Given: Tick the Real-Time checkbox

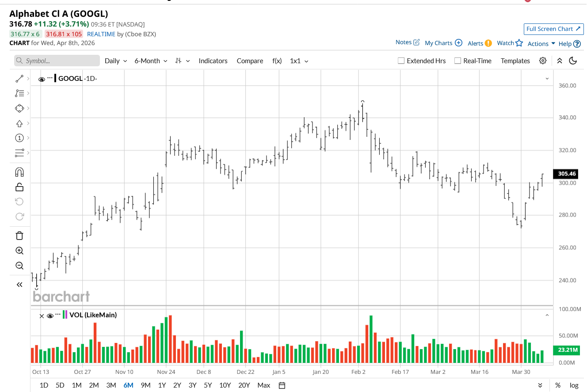Looking at the screenshot, I should click(x=458, y=61).
